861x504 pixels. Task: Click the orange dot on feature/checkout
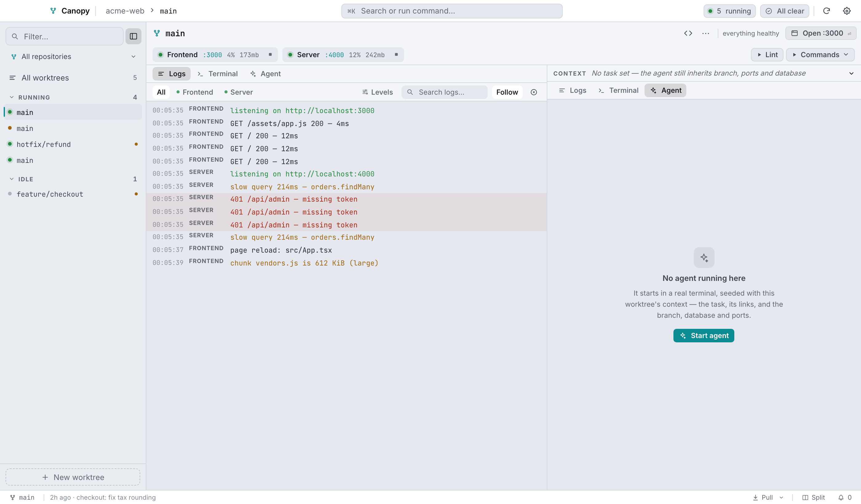(136, 194)
